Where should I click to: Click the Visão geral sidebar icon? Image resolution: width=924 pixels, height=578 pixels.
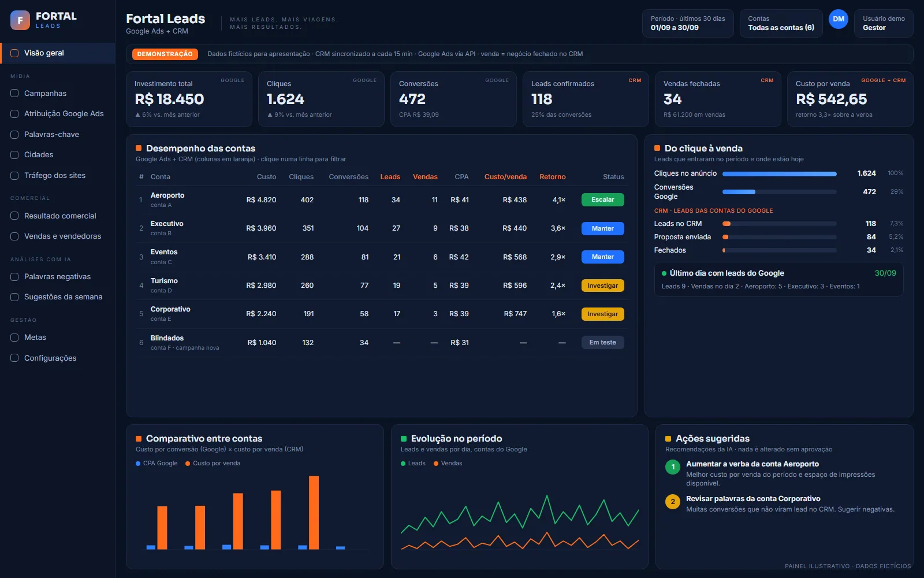point(14,53)
